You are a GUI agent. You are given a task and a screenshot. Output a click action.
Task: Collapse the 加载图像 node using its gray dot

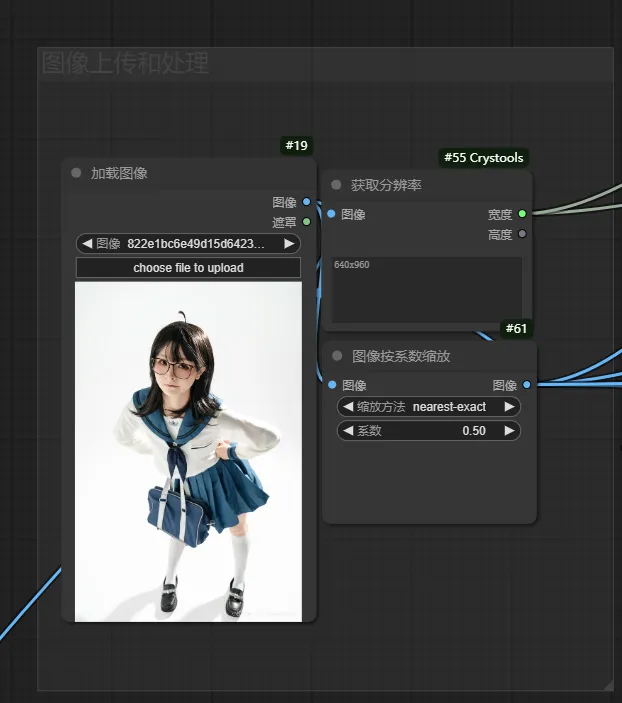[76, 173]
